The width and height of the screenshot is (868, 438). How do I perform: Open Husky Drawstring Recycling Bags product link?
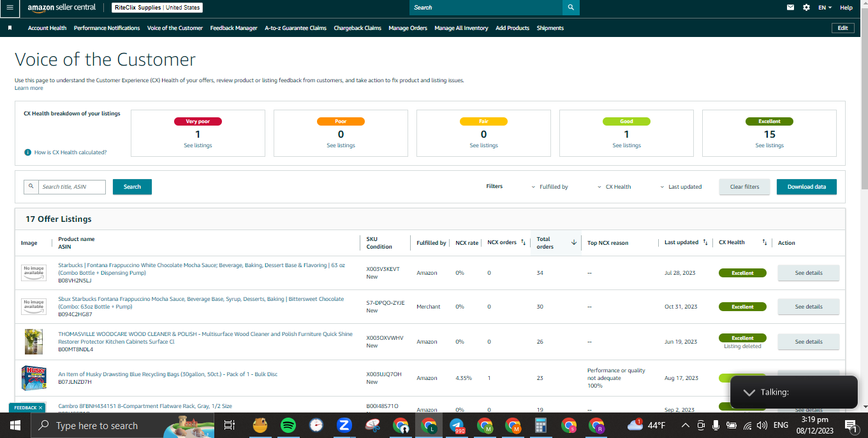point(168,374)
